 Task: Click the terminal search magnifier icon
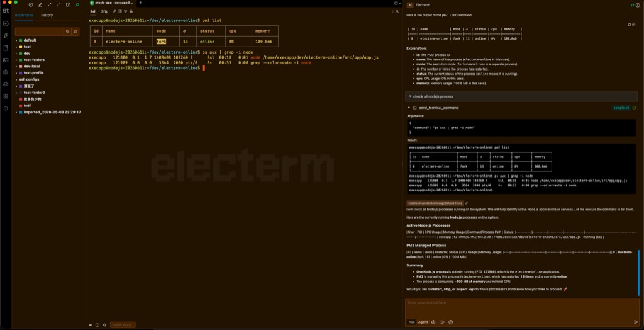click(397, 11)
